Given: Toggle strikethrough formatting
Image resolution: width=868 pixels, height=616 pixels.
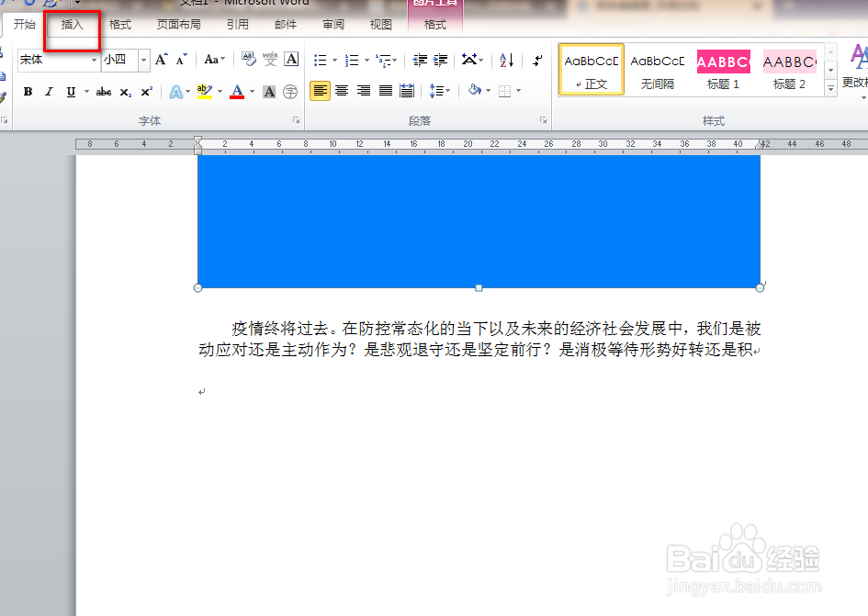Looking at the screenshot, I should point(104,92).
